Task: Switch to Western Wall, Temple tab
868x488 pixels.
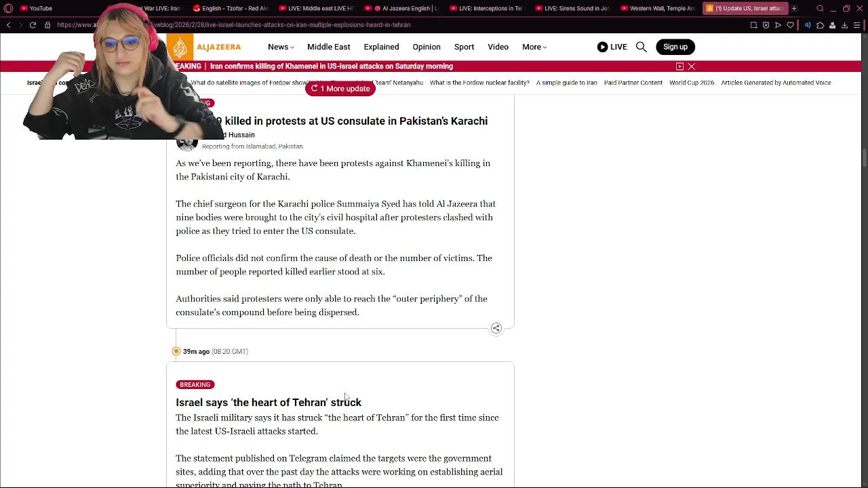Action: (658, 8)
